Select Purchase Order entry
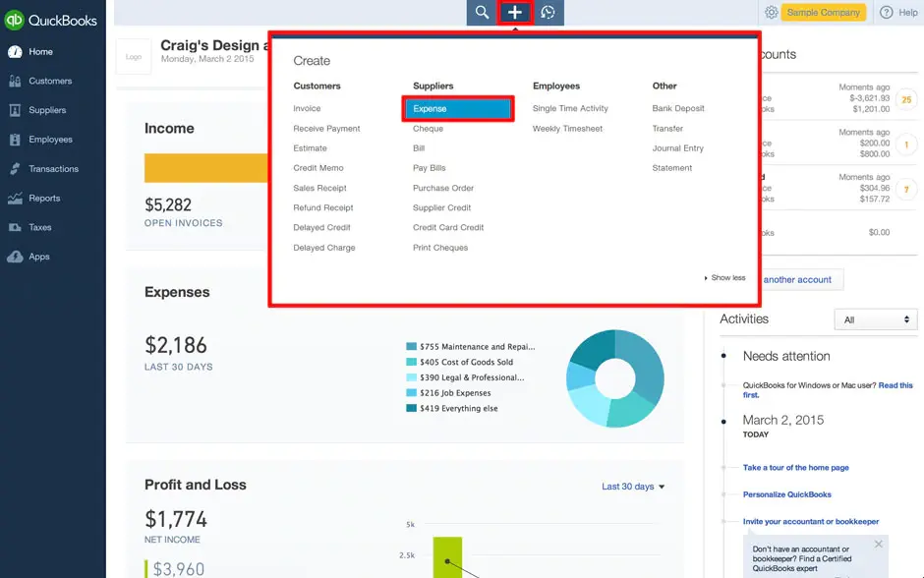This screenshot has width=924, height=578. [443, 188]
